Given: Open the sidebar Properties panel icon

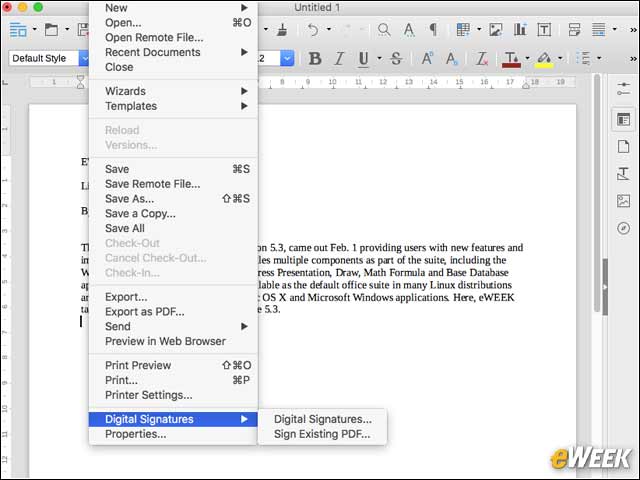Looking at the screenshot, I should coord(623,120).
